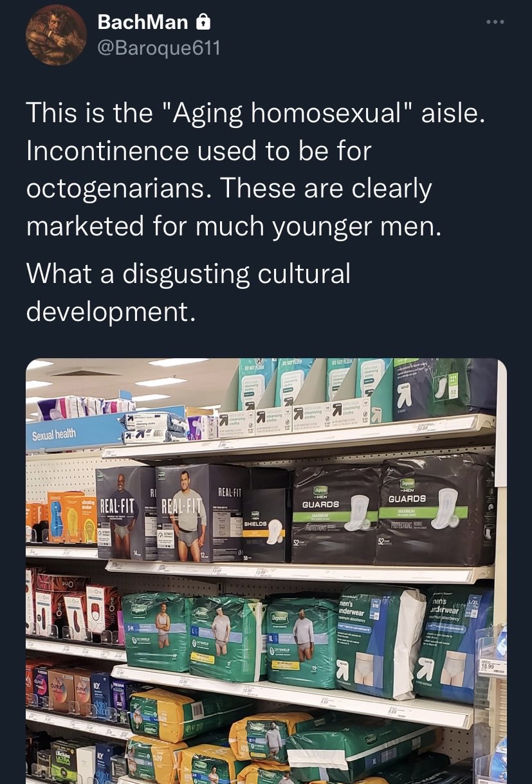
Task: Click the "Aging homosexual" aisle tweet text
Action: tap(255, 170)
